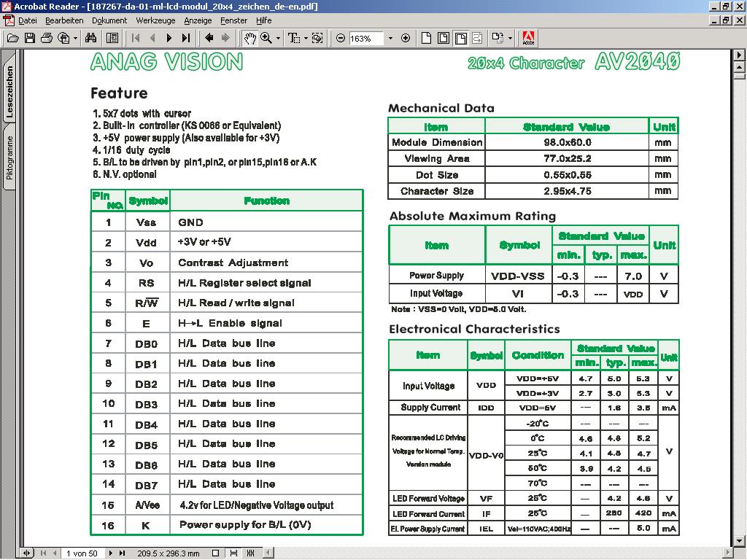Click vertical scrollbar down arrow
The height and width of the screenshot is (560, 747).
(740, 542)
